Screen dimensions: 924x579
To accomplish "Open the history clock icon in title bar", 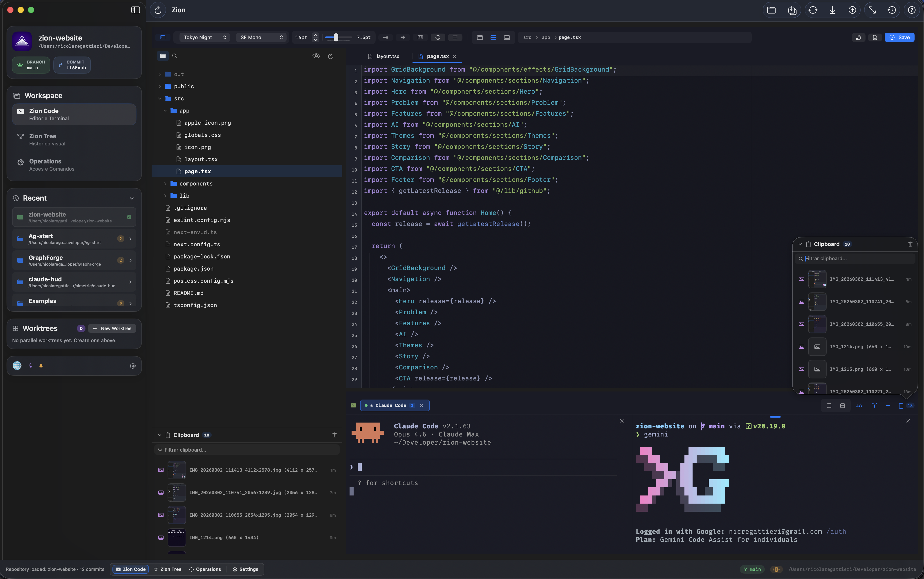I will pos(892,10).
